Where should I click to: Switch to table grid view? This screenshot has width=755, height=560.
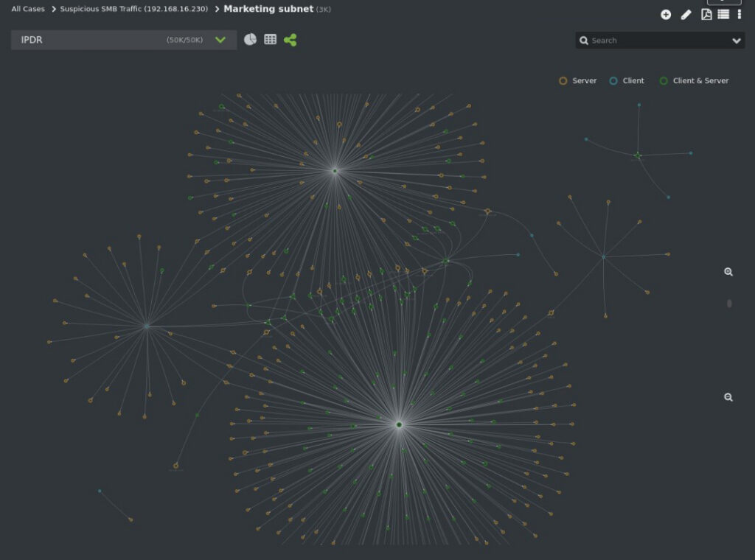click(271, 40)
